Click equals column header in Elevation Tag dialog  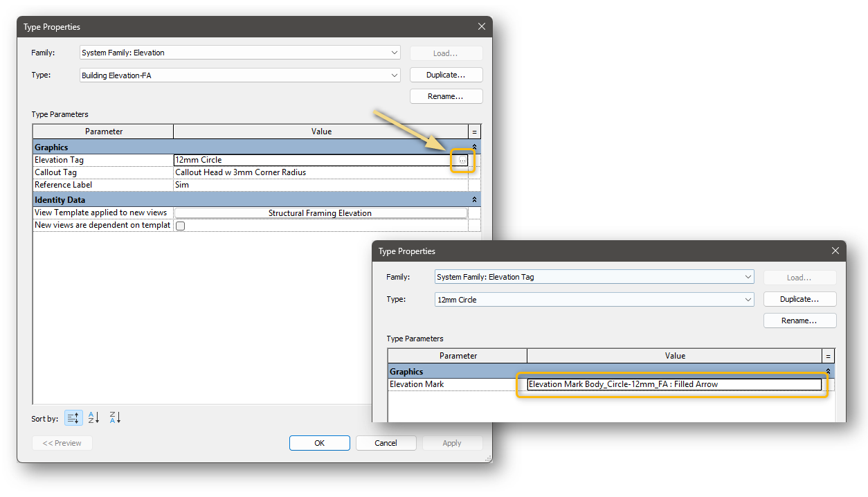pos(829,356)
